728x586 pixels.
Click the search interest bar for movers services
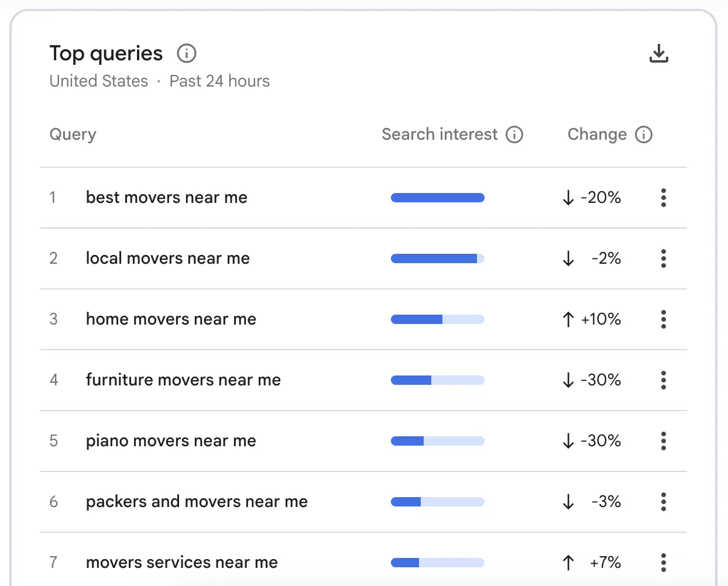(438, 563)
